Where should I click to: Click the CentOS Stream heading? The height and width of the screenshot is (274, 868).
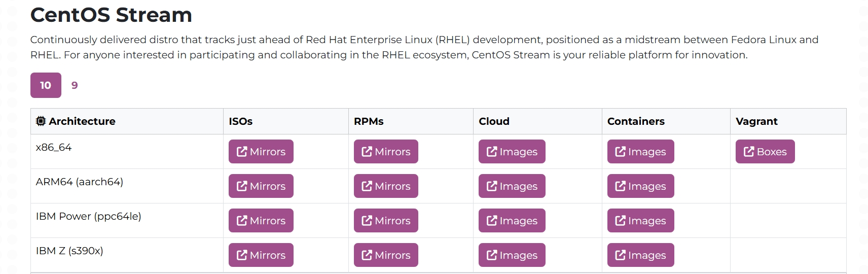(x=111, y=15)
